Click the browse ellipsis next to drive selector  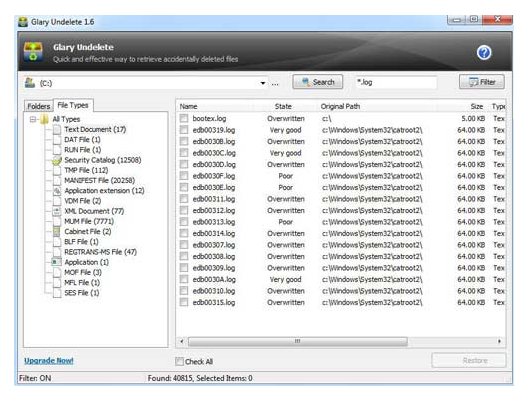pos(275,83)
